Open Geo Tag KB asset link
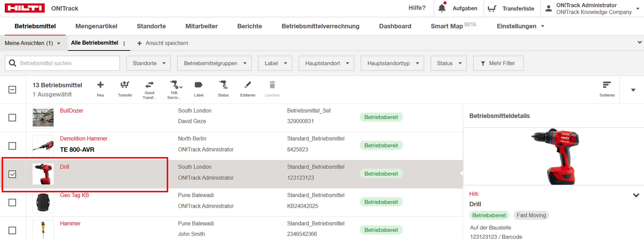This screenshot has width=644, height=239. click(74, 195)
